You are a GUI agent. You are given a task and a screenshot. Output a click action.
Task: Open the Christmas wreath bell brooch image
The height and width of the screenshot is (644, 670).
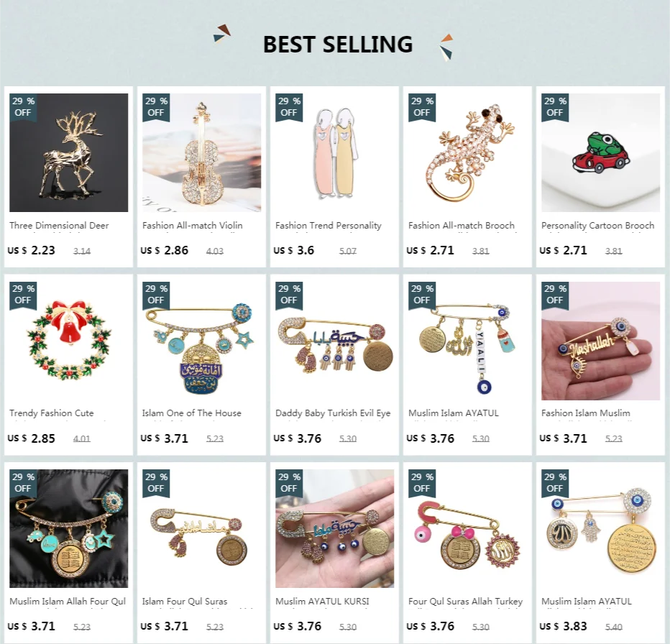68,341
